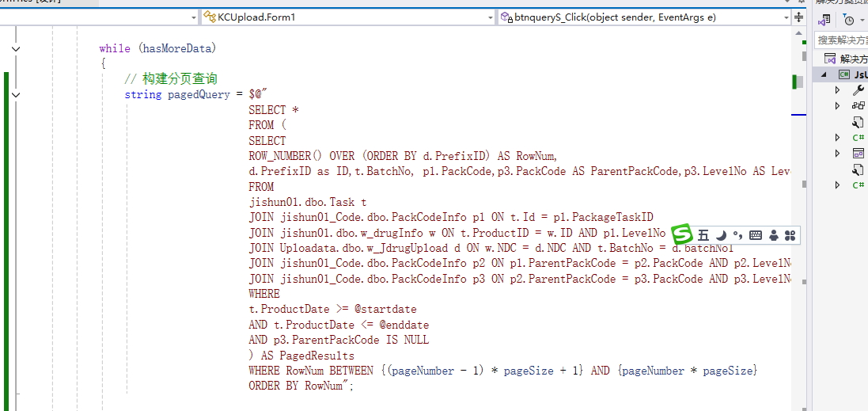
Task: Open the Sogou soft keyboard icon
Action: 756,235
